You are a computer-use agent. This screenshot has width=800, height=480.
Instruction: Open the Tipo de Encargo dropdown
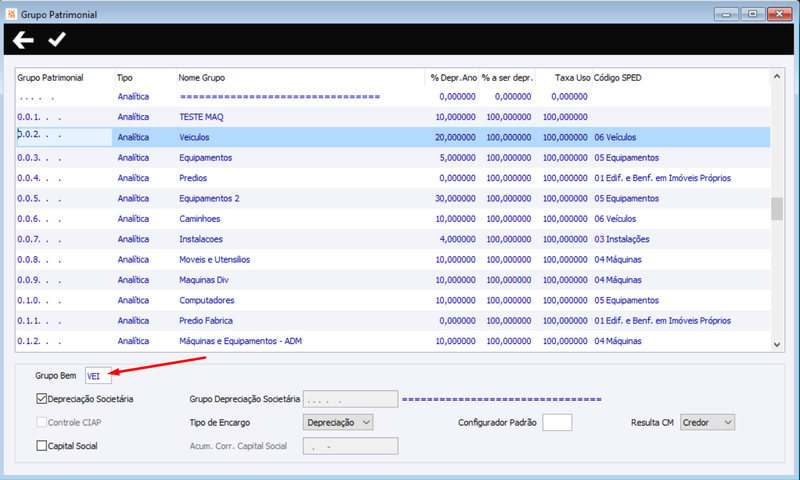(338, 422)
